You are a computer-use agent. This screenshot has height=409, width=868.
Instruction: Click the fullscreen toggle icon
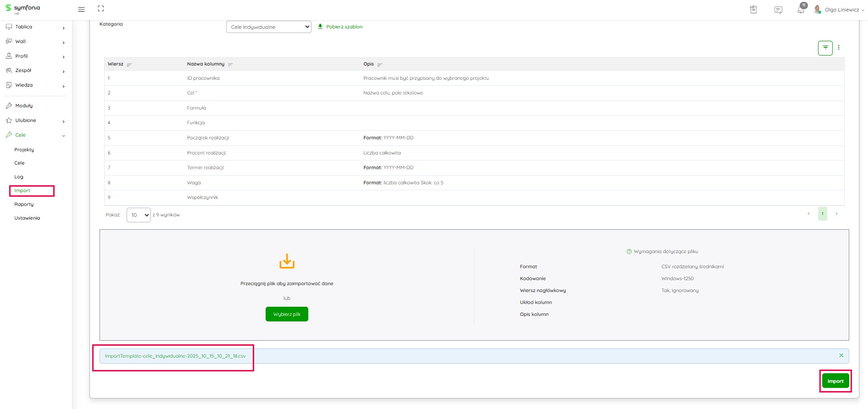point(101,9)
